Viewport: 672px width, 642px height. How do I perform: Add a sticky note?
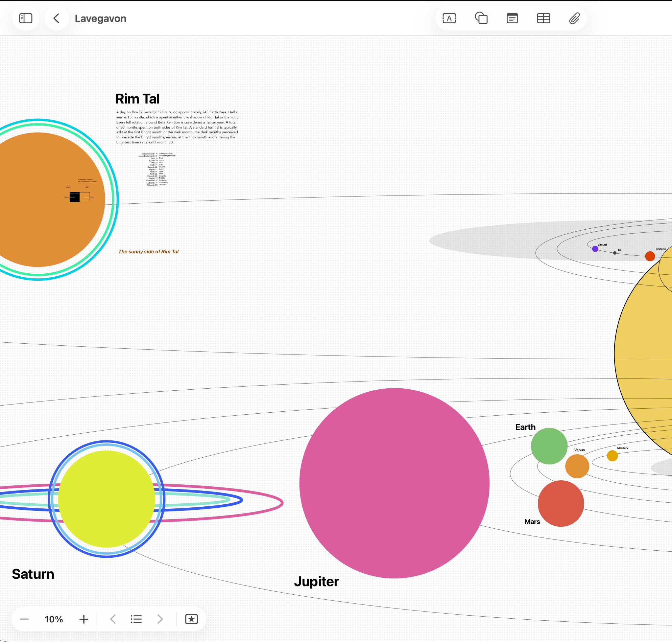512,19
